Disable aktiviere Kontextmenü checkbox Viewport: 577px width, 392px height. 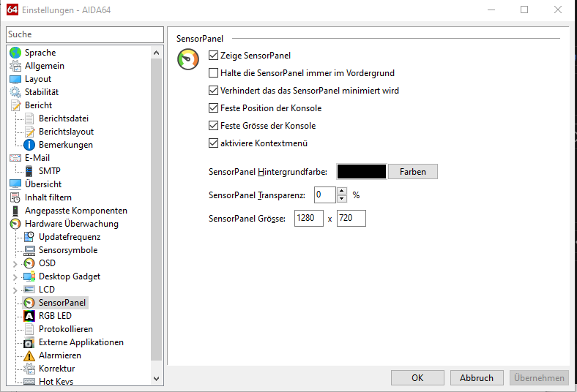pyautogui.click(x=213, y=143)
